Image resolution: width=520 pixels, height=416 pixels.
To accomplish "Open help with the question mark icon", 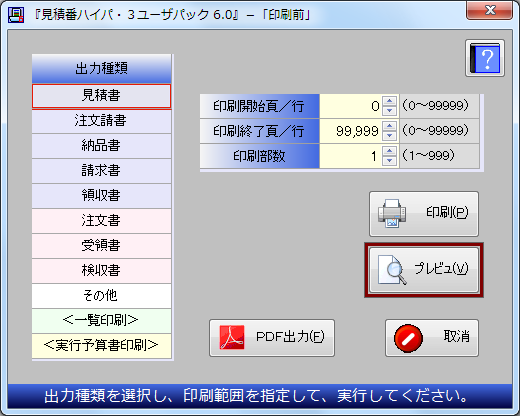I will 485,58.
